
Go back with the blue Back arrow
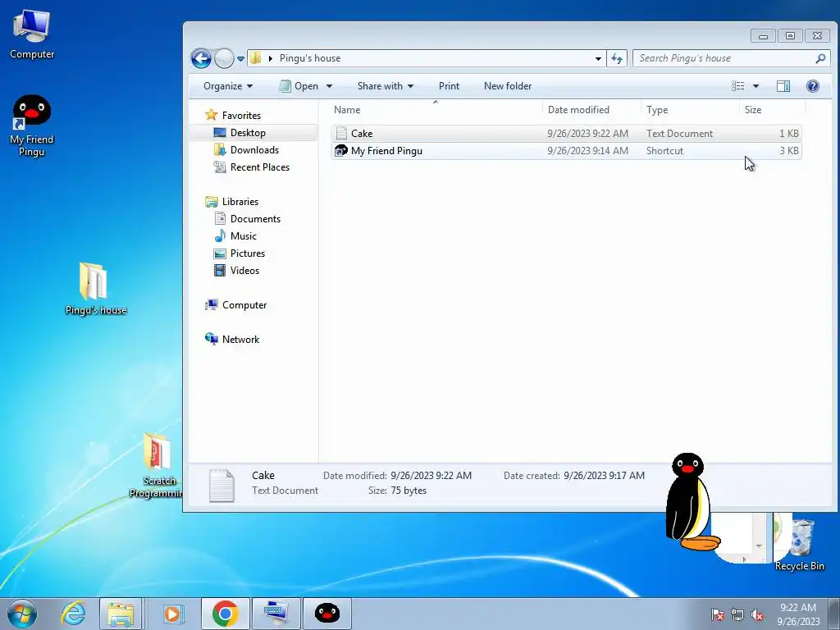pos(202,58)
